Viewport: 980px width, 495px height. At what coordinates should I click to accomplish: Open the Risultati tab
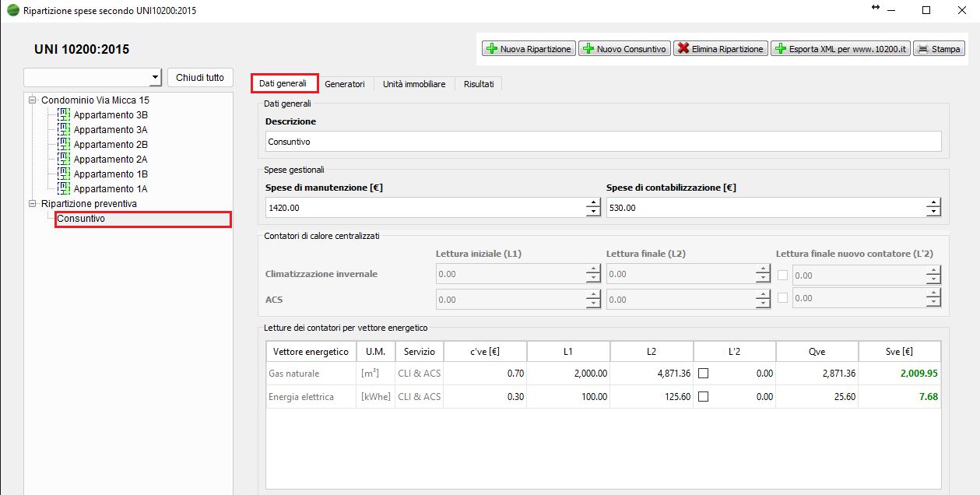pyautogui.click(x=479, y=84)
